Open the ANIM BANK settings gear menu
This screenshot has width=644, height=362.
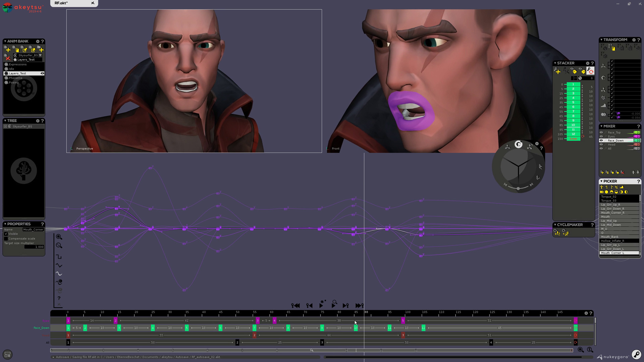click(38, 41)
